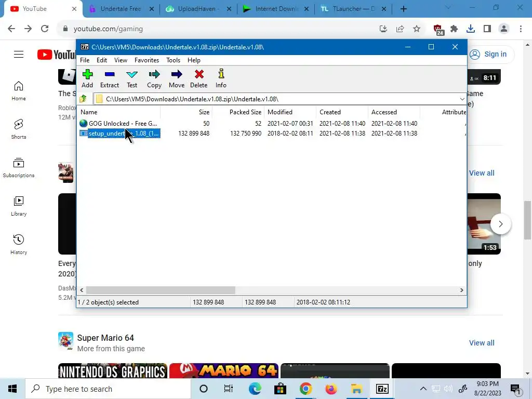The width and height of the screenshot is (532, 399).
Task: Open YouTube Subscriptions in the sidebar
Action: tap(19, 168)
